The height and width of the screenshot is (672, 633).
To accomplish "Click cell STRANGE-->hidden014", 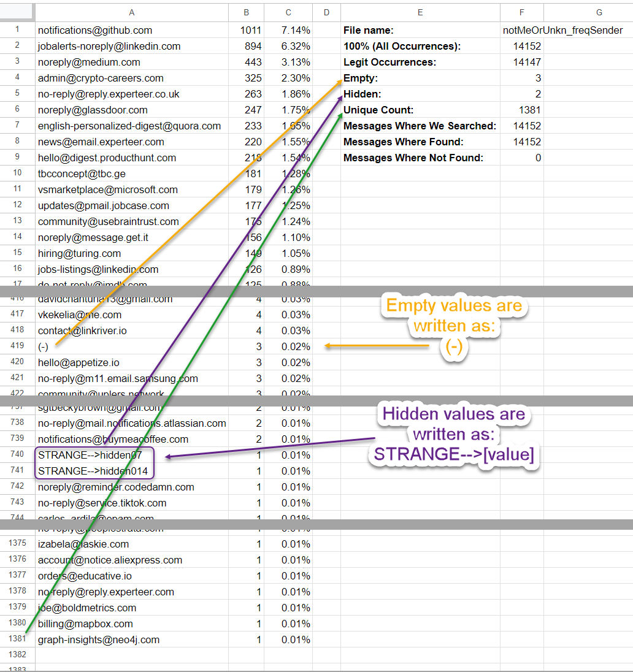I will [132, 470].
